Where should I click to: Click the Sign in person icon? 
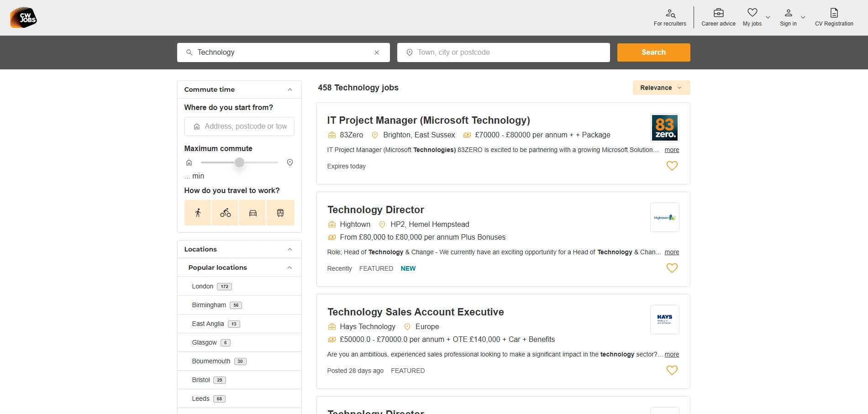788,13
